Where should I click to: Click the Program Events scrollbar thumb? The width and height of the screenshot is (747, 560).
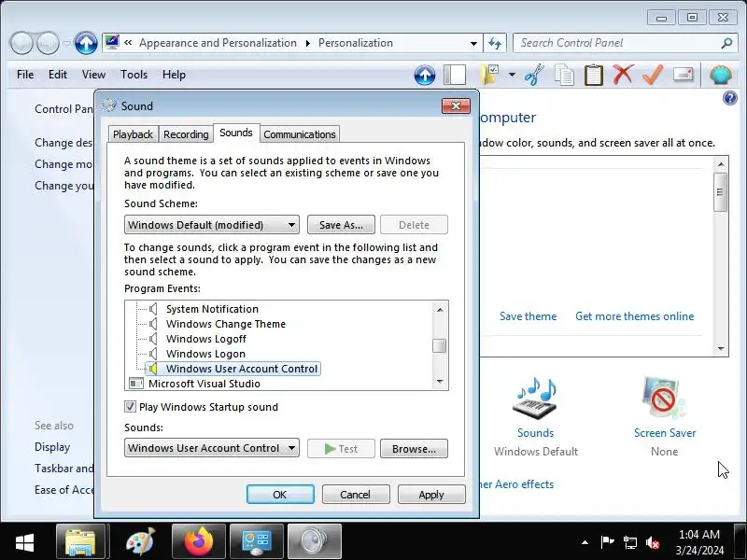[439, 345]
